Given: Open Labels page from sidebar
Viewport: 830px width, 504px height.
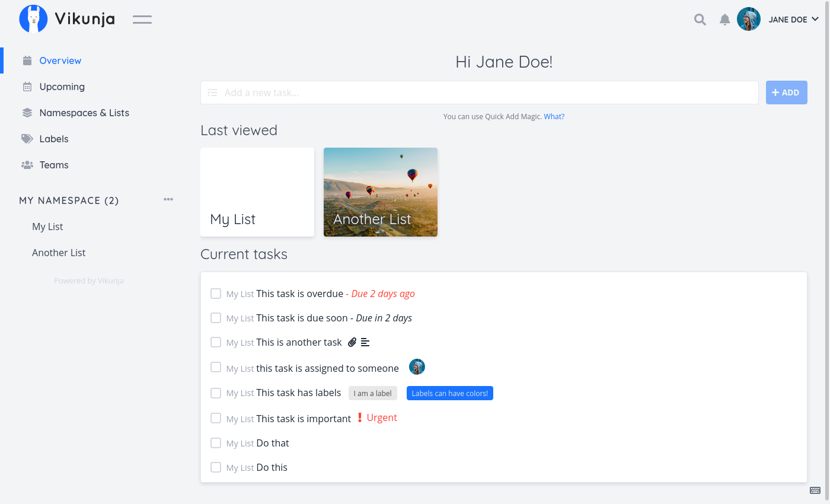Looking at the screenshot, I should click(54, 139).
